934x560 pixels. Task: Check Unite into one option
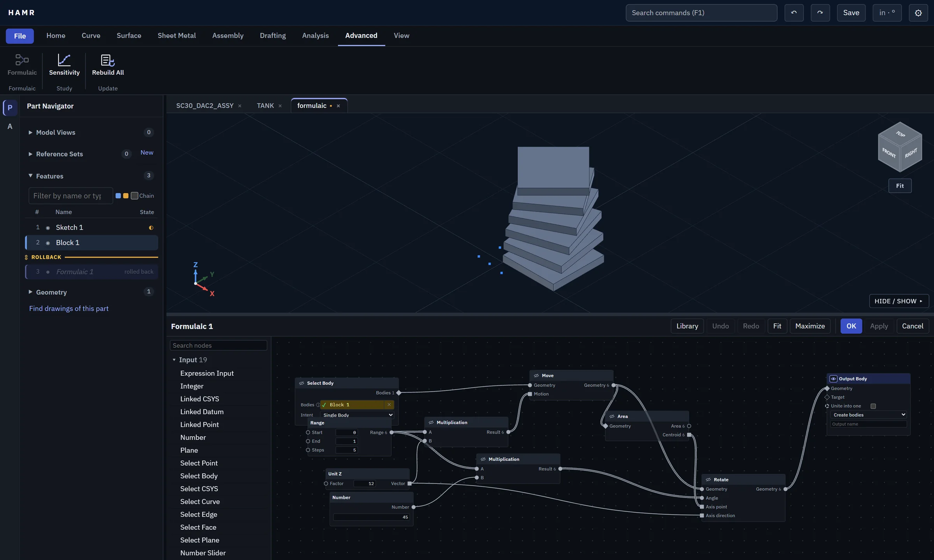tap(873, 406)
